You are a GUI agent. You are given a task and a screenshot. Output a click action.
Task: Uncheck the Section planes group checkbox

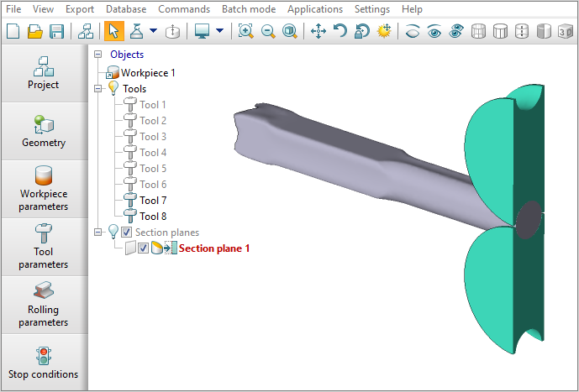[x=126, y=233]
